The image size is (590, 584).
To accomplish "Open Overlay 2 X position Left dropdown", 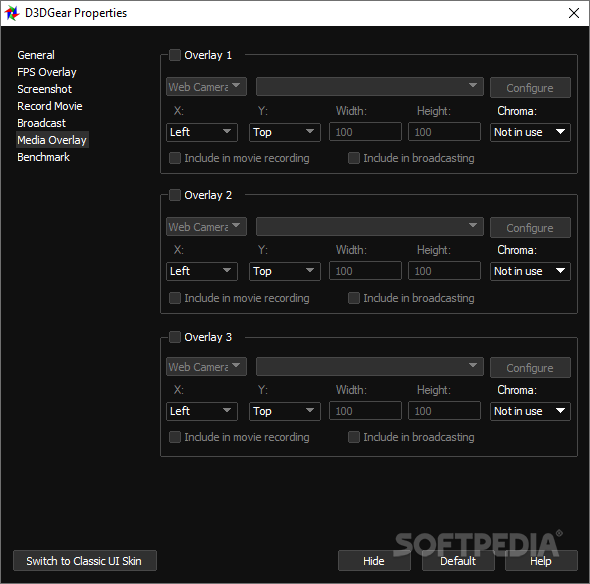I will [x=202, y=271].
